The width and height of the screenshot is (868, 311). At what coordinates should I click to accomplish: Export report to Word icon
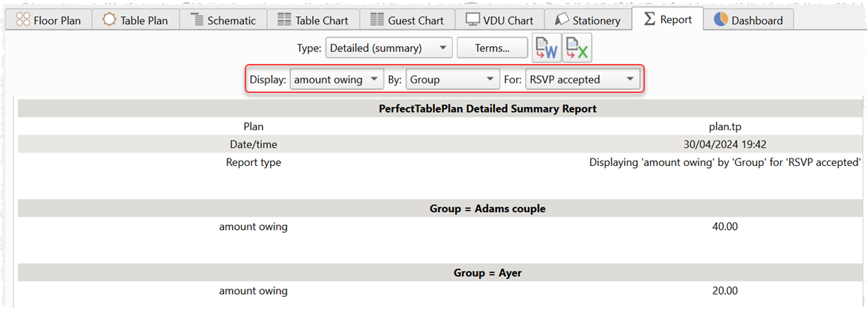click(x=547, y=48)
